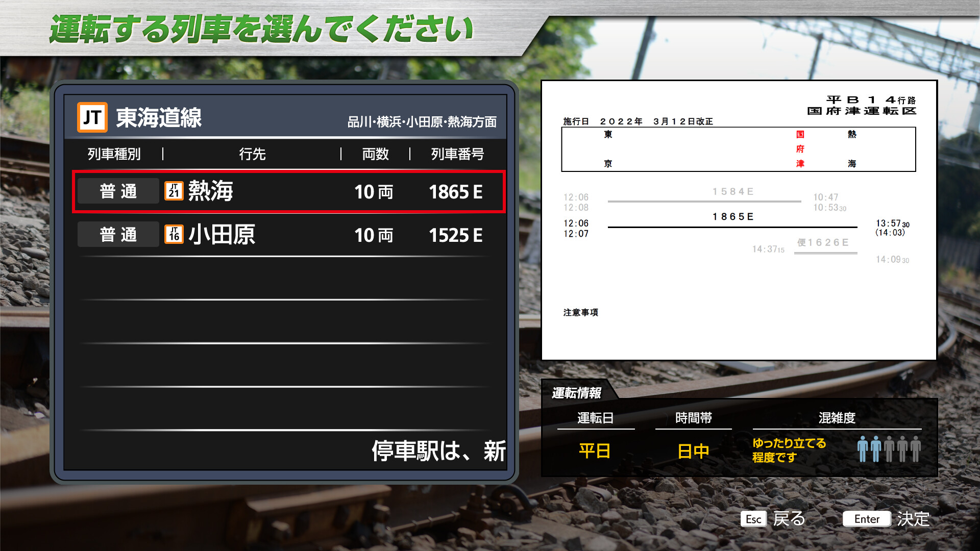
Task: Click the 行先 column header
Action: click(252, 154)
